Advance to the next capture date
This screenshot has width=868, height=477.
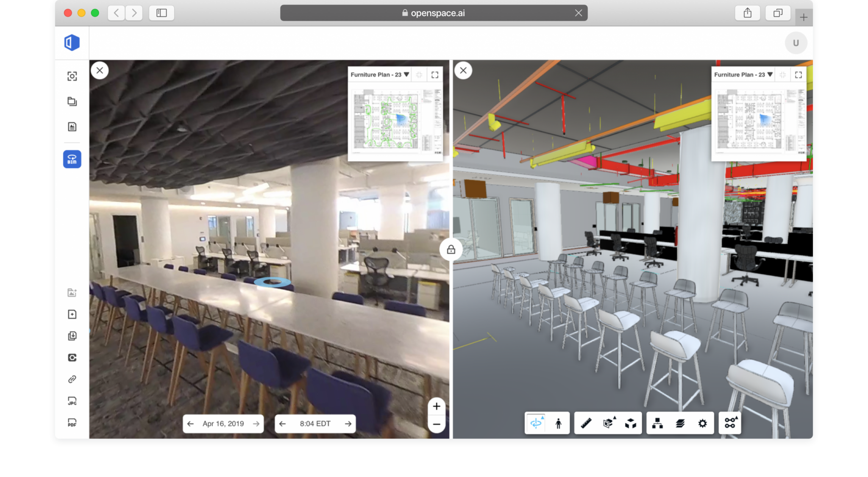pyautogui.click(x=256, y=423)
